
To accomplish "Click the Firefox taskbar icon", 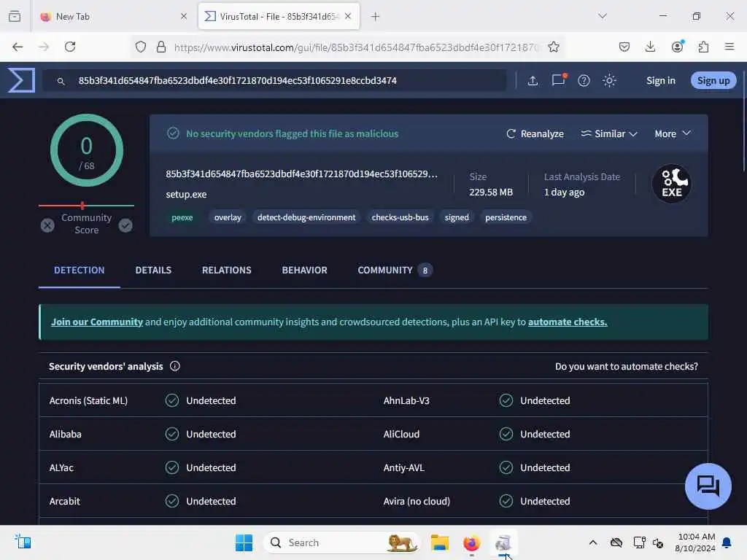I will pyautogui.click(x=472, y=542).
